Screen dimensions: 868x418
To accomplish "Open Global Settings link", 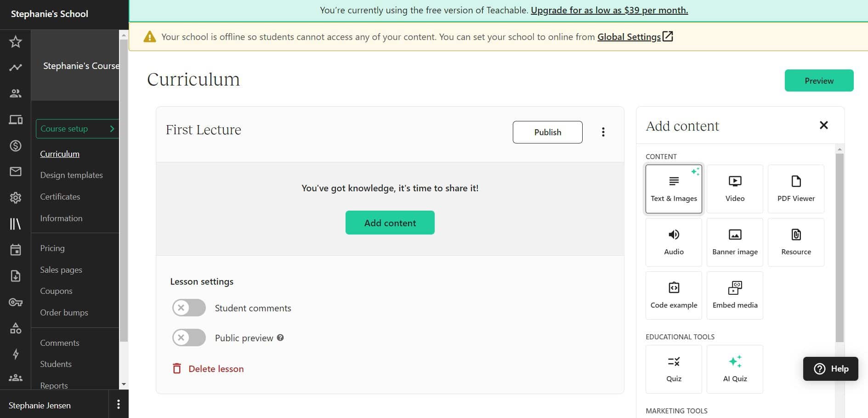I will point(635,37).
